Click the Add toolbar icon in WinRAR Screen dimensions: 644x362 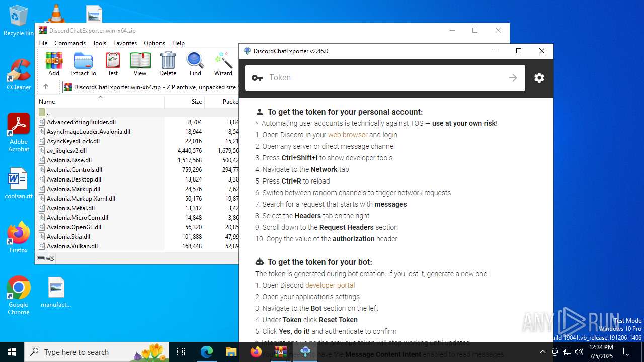tap(54, 64)
